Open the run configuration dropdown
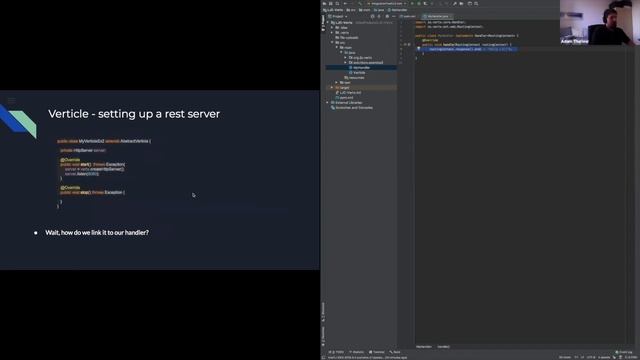This screenshot has width=640, height=360. click(387, 4)
